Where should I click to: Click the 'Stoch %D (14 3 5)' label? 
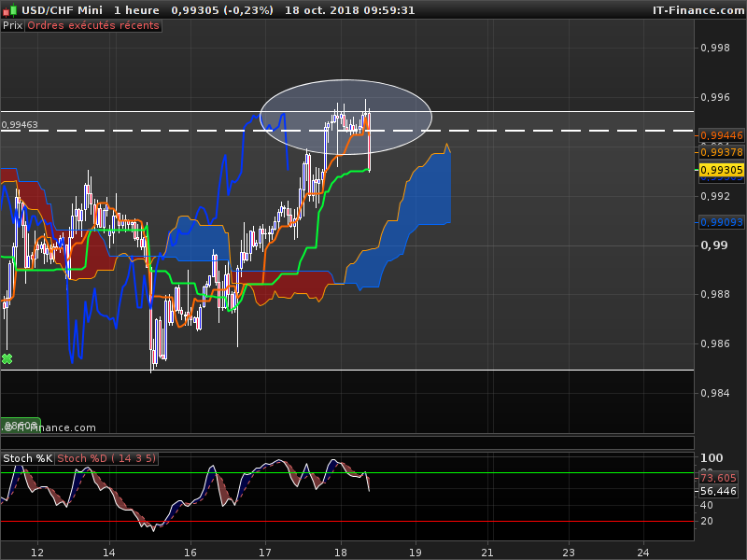pyautogui.click(x=106, y=458)
